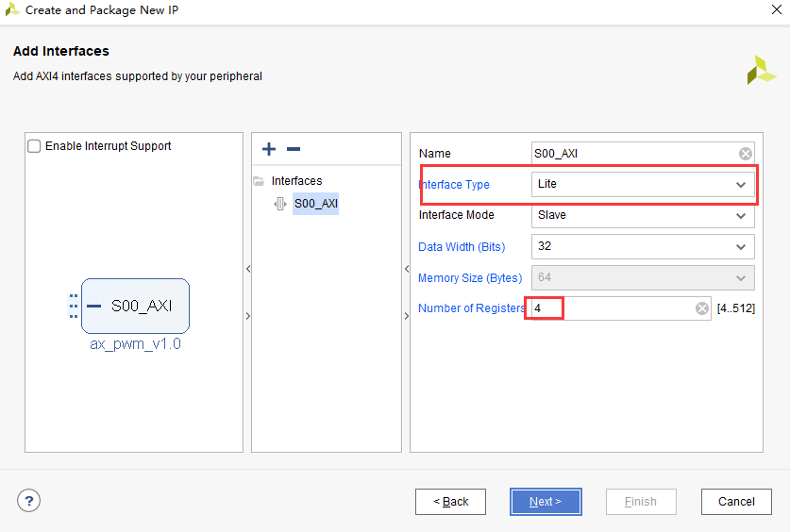Go to the Next wizard page
Image resolution: width=790 pixels, height=532 pixels.
pos(546,502)
